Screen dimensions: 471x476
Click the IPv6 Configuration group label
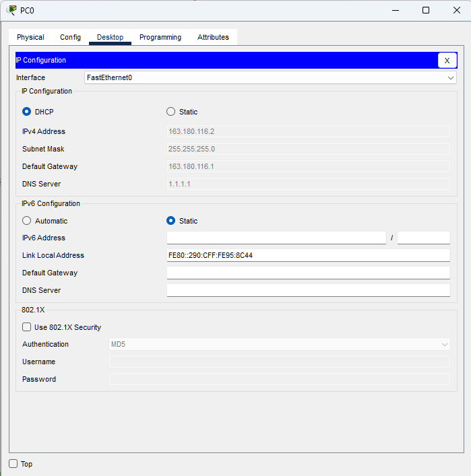tap(51, 203)
